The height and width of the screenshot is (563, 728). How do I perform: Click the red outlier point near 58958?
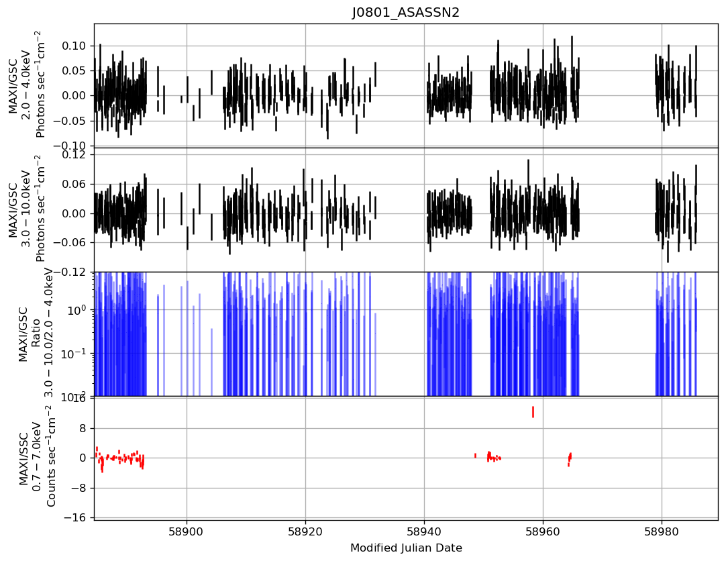533,412
